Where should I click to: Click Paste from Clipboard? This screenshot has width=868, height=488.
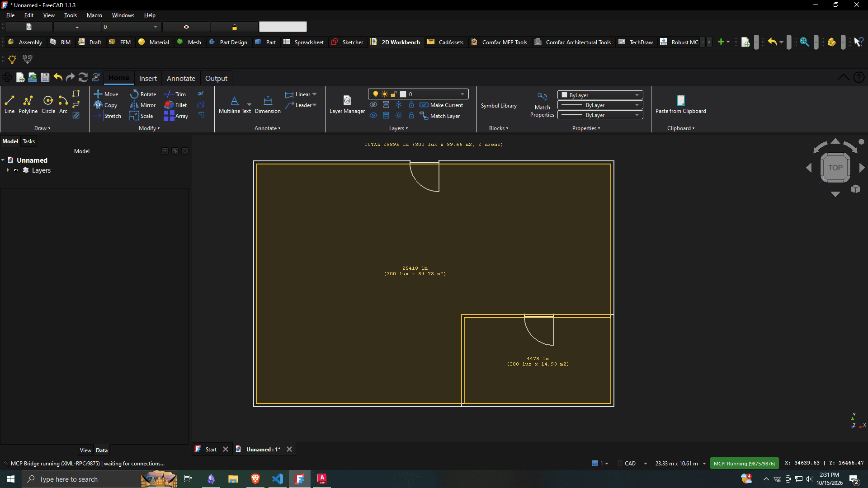[680, 104]
